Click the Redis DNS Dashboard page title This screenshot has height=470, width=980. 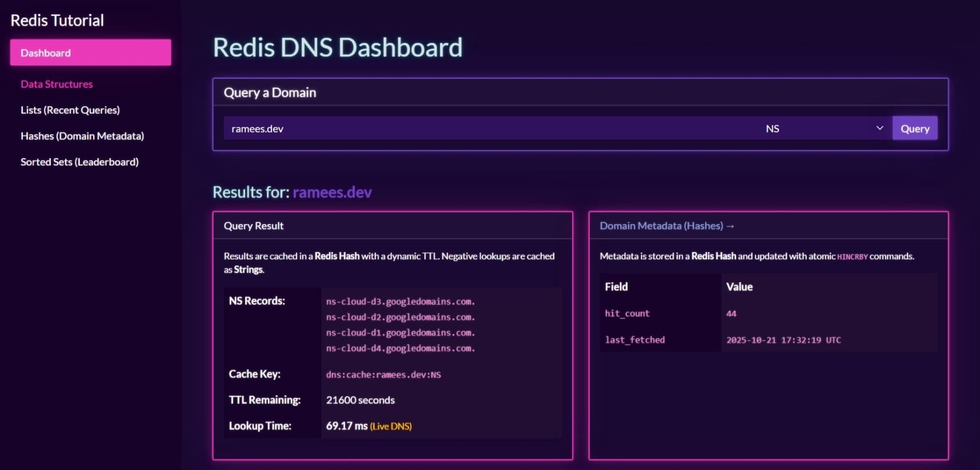338,48
